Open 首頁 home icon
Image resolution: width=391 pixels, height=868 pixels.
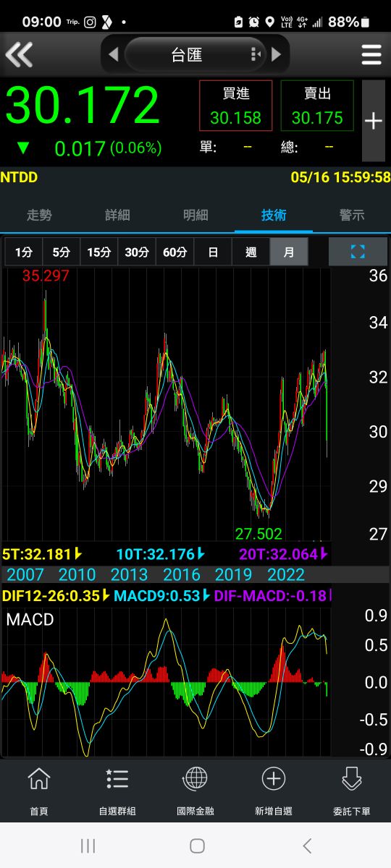39,791
